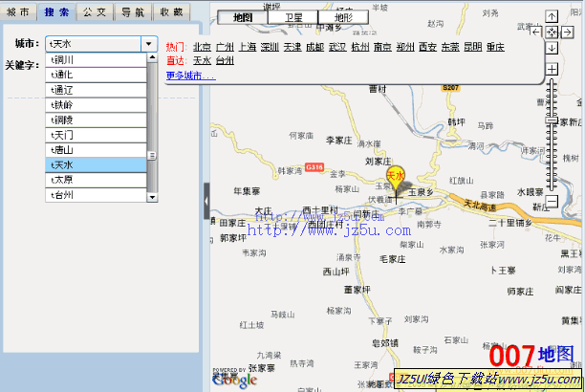This screenshot has height=392, width=585.
Task: Click the 007地图 logo
Action: tap(531, 355)
